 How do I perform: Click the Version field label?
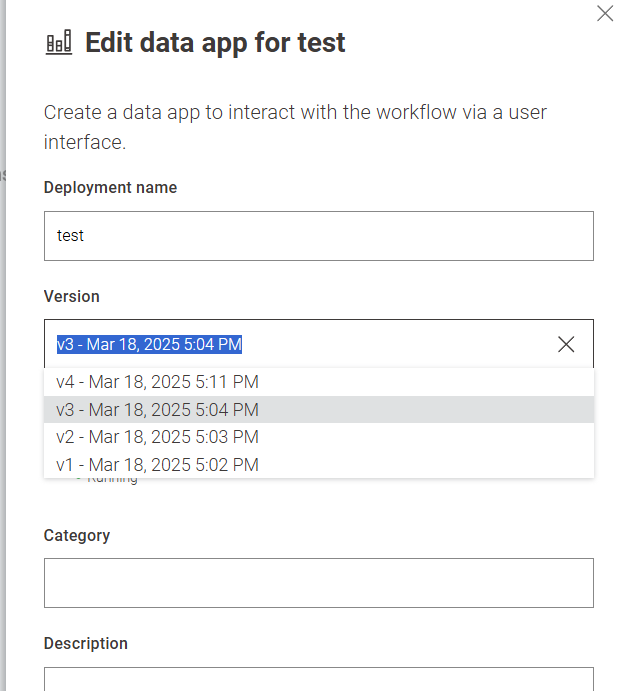click(72, 297)
